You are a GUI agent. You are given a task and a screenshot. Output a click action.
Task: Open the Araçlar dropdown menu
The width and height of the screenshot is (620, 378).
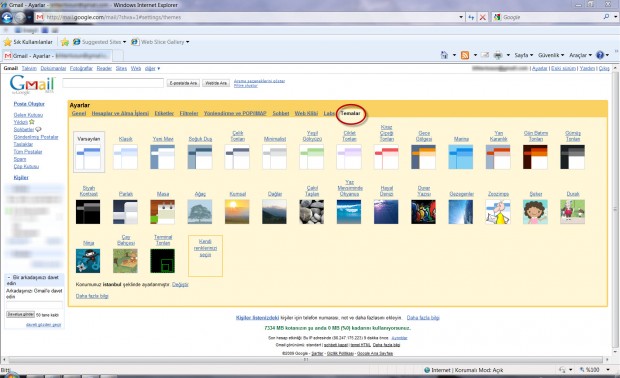pyautogui.click(x=580, y=55)
